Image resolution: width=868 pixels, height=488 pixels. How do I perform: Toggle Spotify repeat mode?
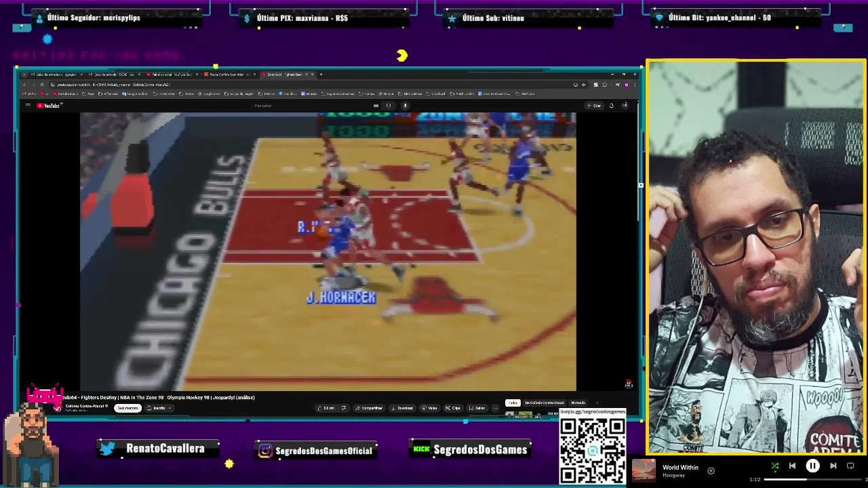(850, 466)
